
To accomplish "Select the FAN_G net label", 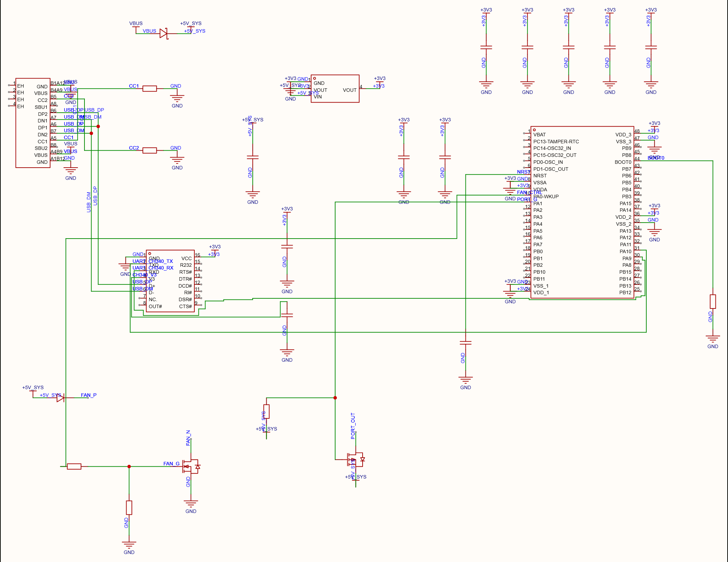I will pyautogui.click(x=171, y=464).
